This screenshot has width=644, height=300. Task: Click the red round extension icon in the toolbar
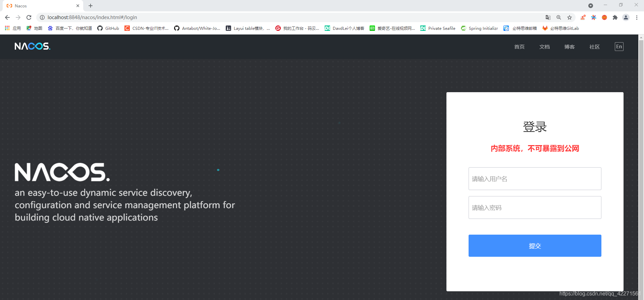pos(604,17)
